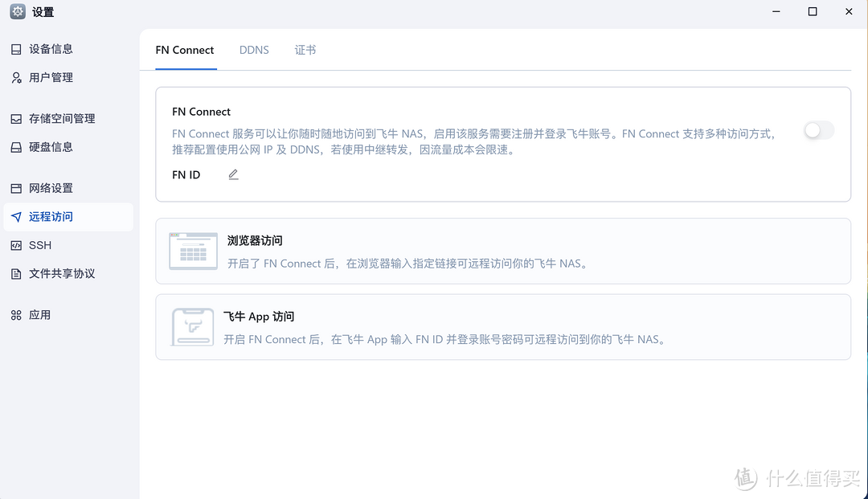
Task: Click the 飞牛 App laptop icon
Action: 193,326
